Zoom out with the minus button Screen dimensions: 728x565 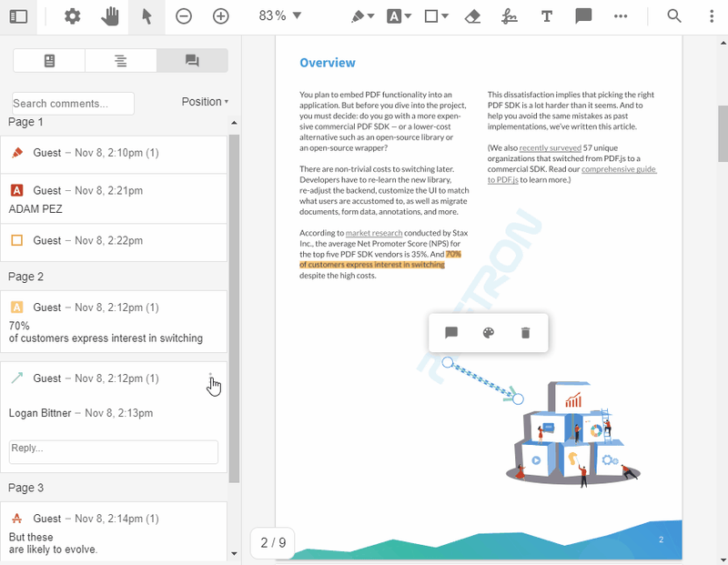point(184,16)
